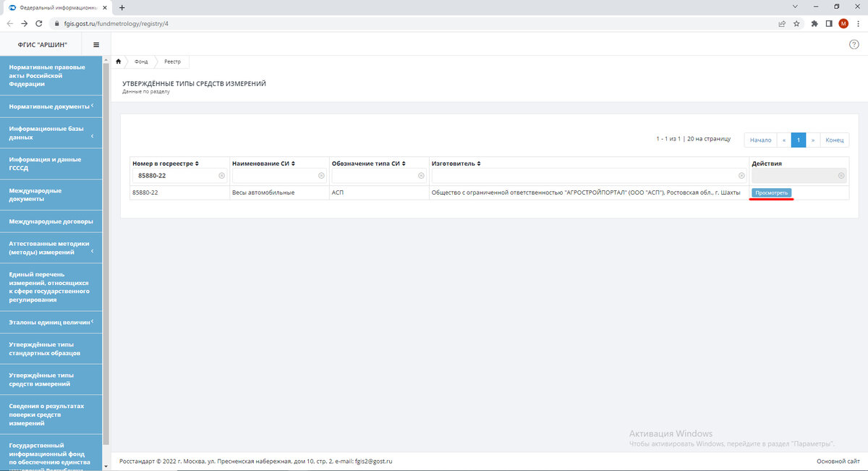Viewport: 868px width, 471px height.
Task: Open Единый перечень измерений menu item
Action: coord(51,287)
